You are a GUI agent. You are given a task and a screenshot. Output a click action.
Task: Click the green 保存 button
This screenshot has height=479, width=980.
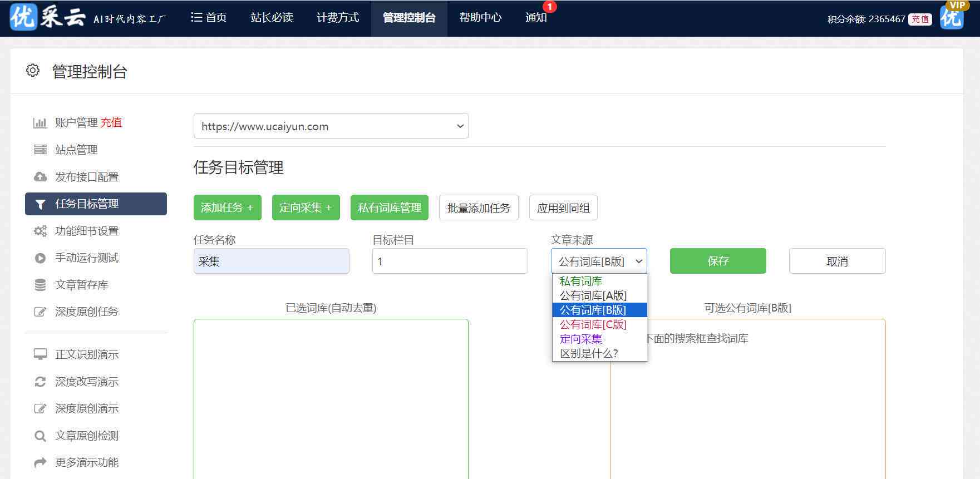click(718, 261)
